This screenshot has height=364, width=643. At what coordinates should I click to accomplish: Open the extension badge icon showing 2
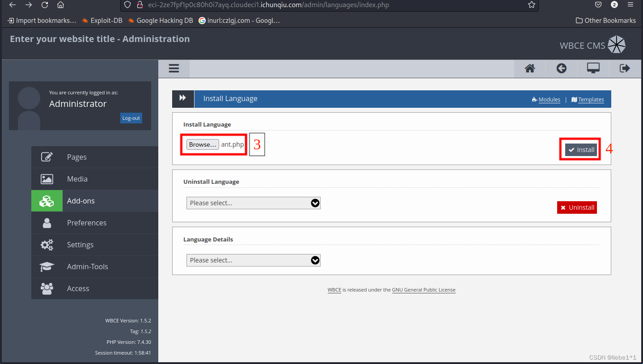(614, 5)
